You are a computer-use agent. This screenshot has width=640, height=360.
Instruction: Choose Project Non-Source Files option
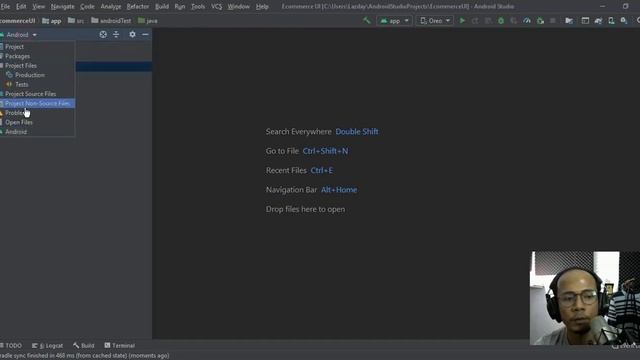point(37,103)
